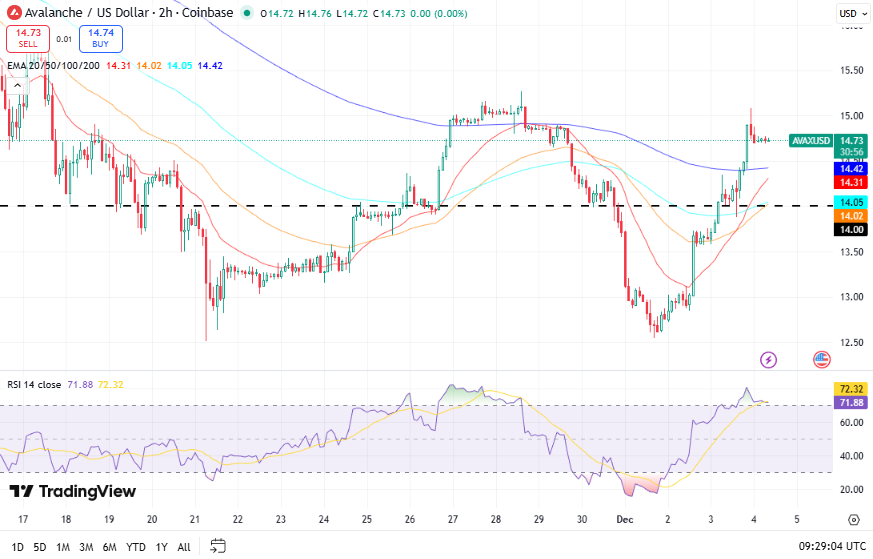
Task: Select the YTD time range
Action: click(136, 547)
